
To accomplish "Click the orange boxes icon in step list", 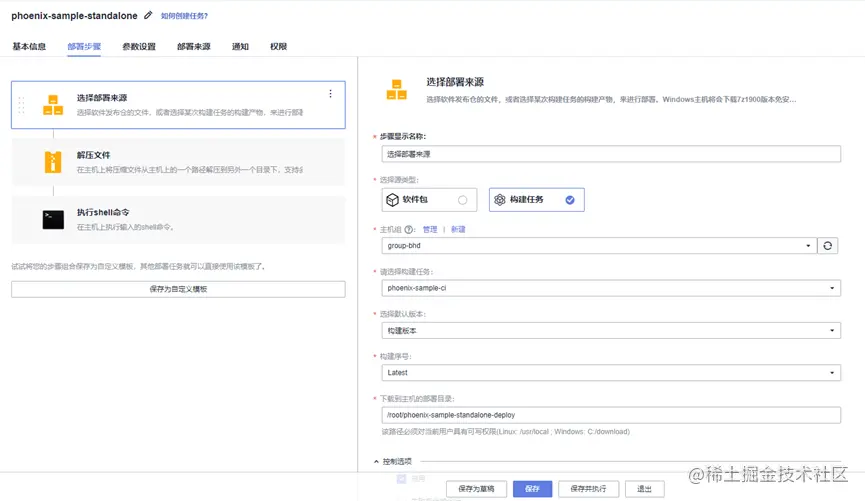I will point(53,105).
